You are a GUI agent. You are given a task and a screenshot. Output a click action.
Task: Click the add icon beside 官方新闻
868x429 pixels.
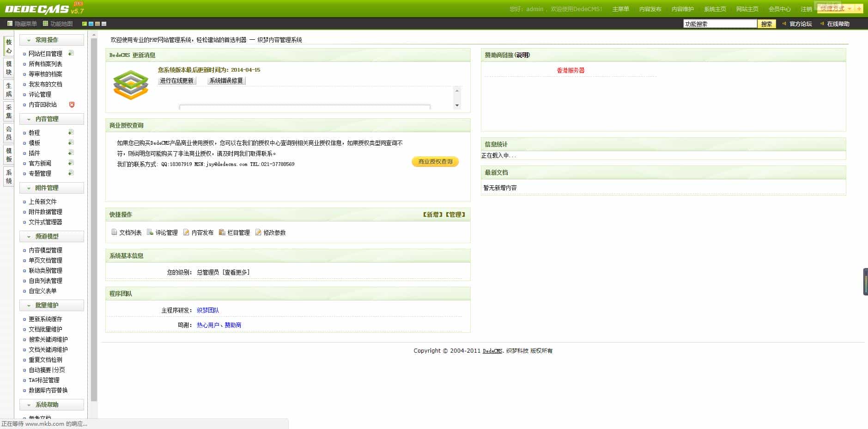point(71,163)
